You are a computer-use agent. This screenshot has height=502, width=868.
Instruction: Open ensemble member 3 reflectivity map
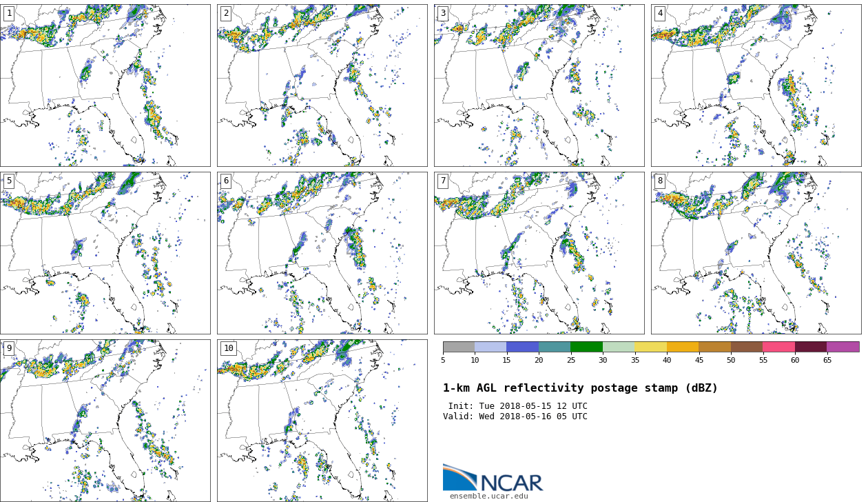pos(539,86)
